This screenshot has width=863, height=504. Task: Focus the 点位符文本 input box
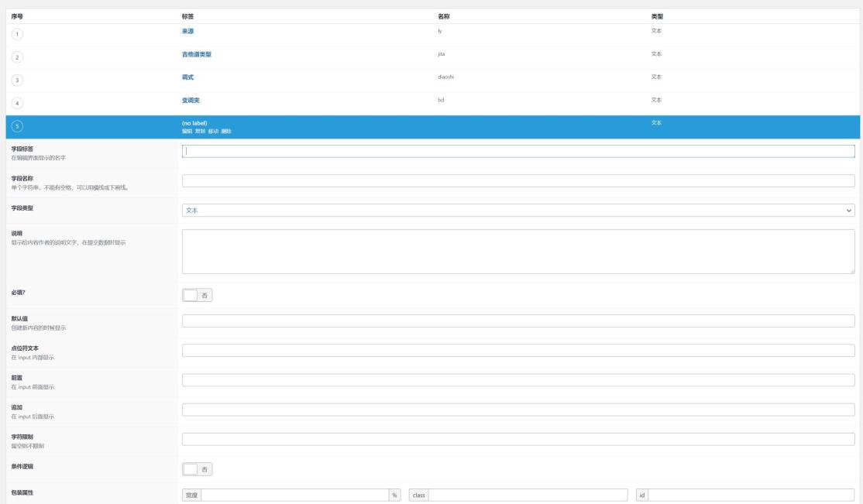(518, 351)
